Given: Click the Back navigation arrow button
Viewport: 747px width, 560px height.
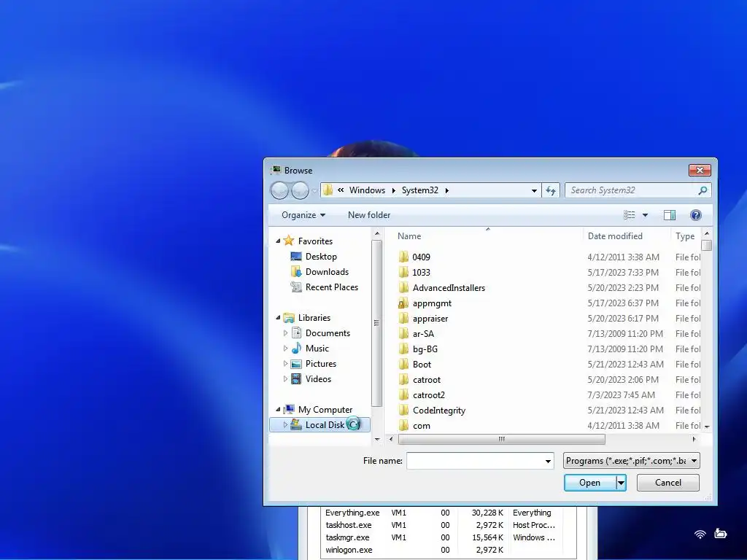Looking at the screenshot, I should point(279,190).
